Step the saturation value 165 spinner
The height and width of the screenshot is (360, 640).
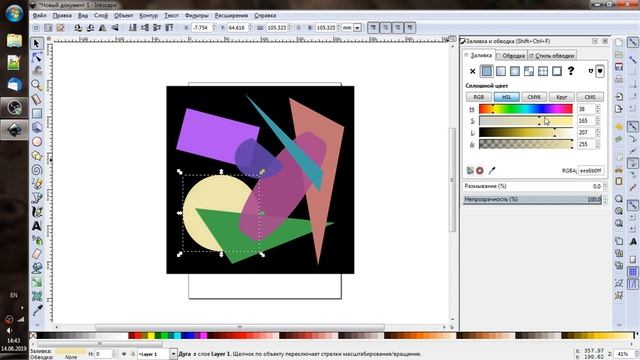(598, 121)
